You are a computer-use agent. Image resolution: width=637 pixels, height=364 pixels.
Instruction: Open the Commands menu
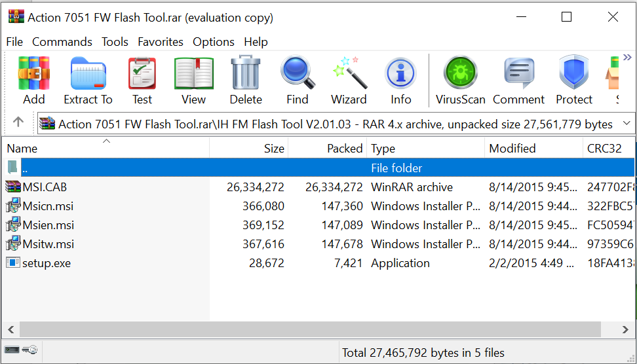coord(62,42)
